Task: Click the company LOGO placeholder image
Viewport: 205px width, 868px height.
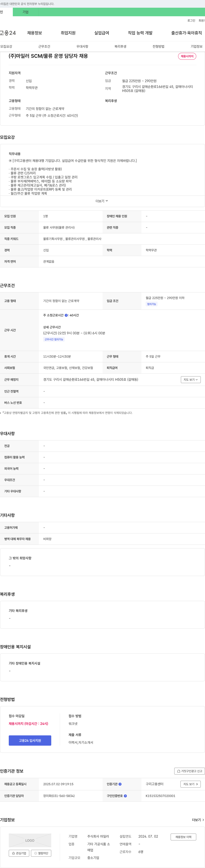Action: click(x=30, y=840)
